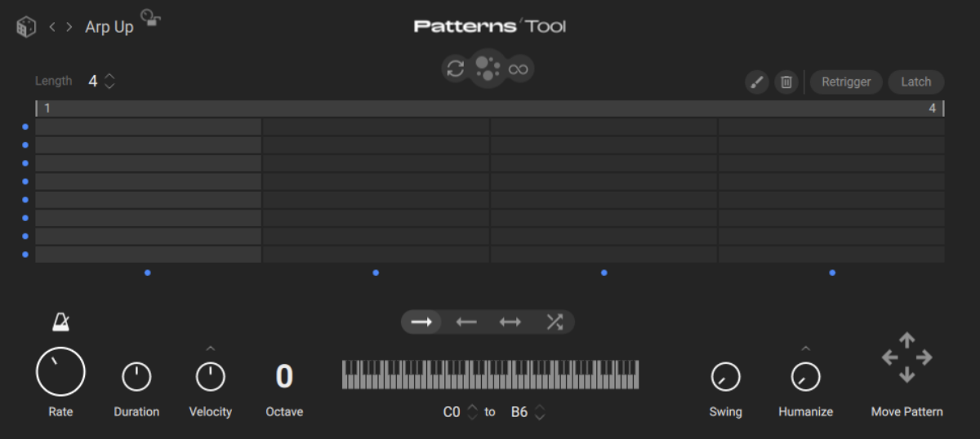Viewport: 980px width, 439px height.
Task: Click the piano keyboard range display
Action: (490, 375)
